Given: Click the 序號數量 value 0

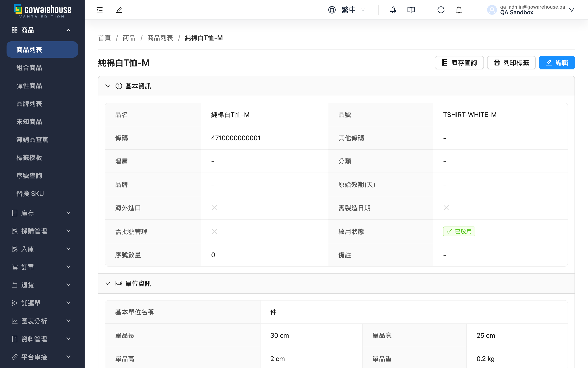Looking at the screenshot, I should 213,255.
